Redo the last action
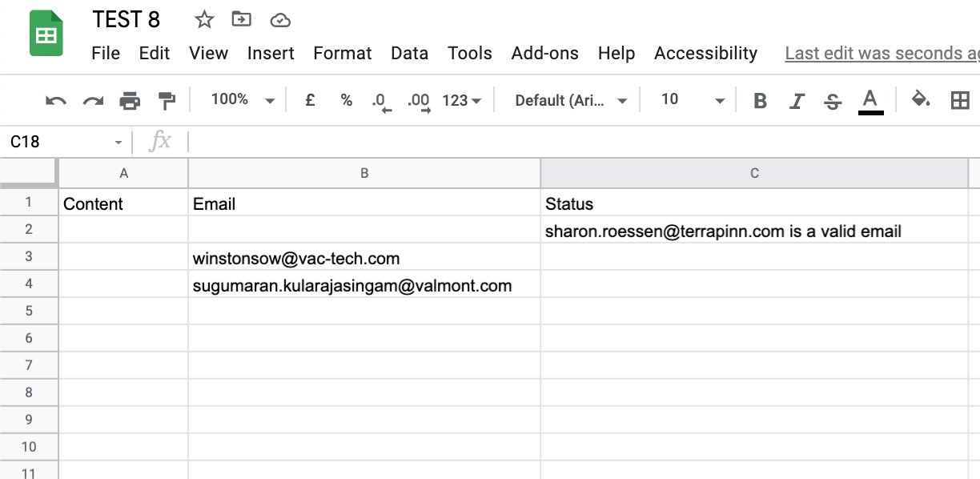Viewport: 980px width, 479px height. click(x=94, y=100)
